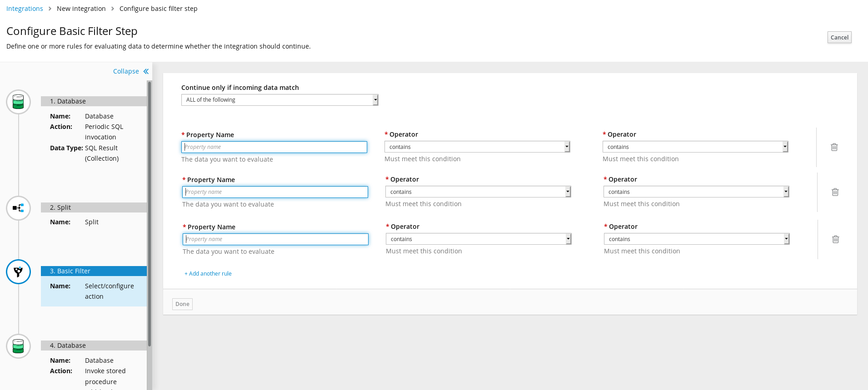Click the Done button

(182, 304)
